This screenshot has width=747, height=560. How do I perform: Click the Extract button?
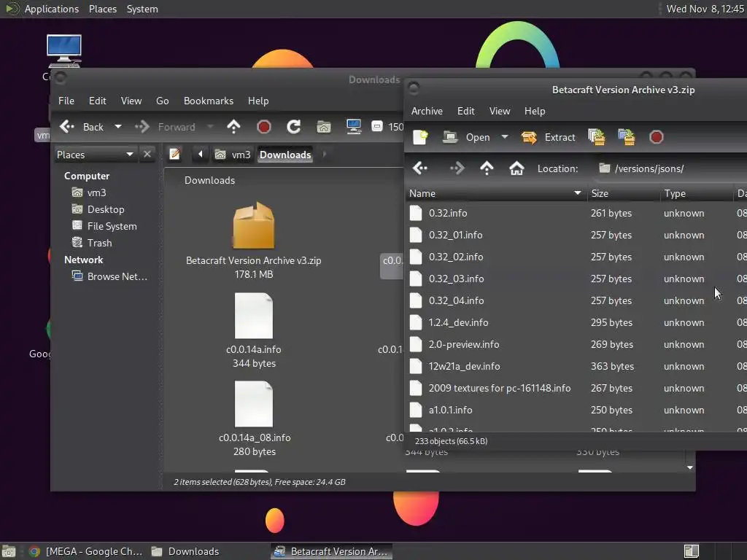tap(549, 137)
